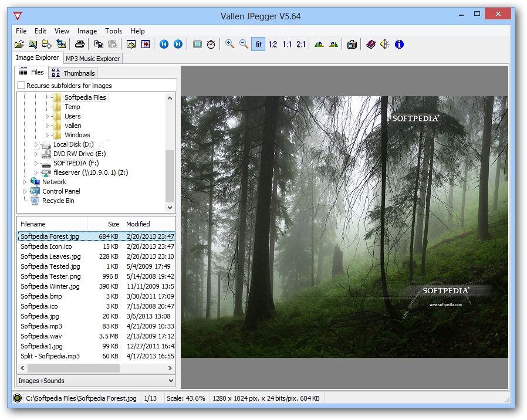Click the first green mountain rotate icon
The width and height of the screenshot is (527, 420).
pos(319,45)
